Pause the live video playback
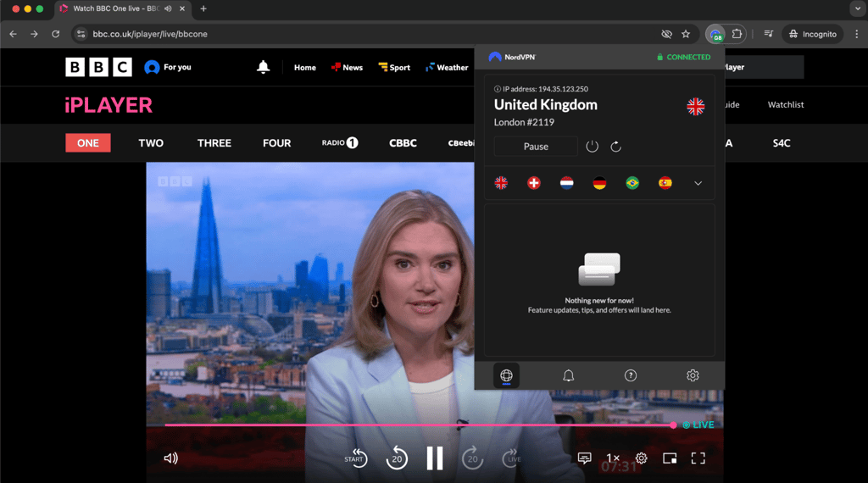The image size is (868, 483). [435, 458]
